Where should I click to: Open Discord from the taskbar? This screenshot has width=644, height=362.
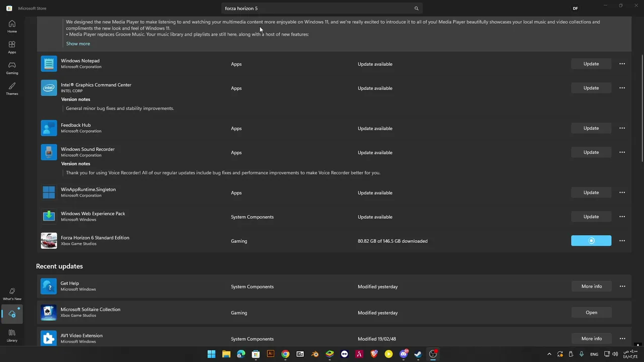coord(404,354)
